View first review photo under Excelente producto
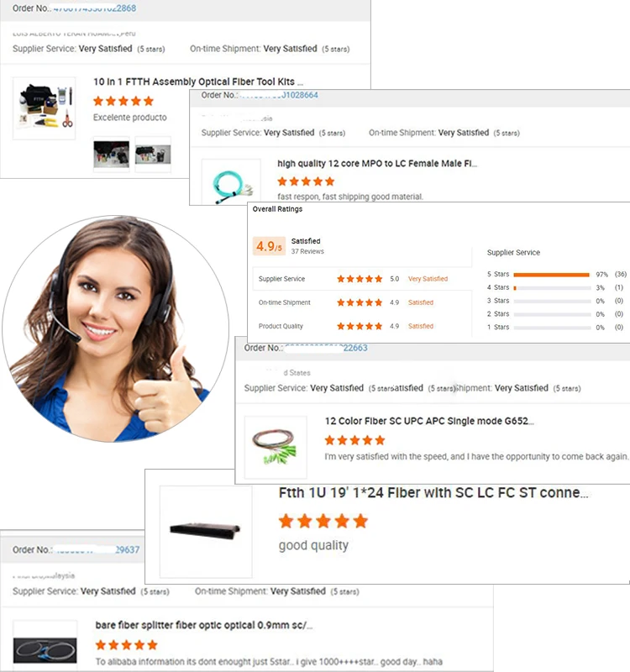Viewport: 630px width, 672px height. (112, 155)
